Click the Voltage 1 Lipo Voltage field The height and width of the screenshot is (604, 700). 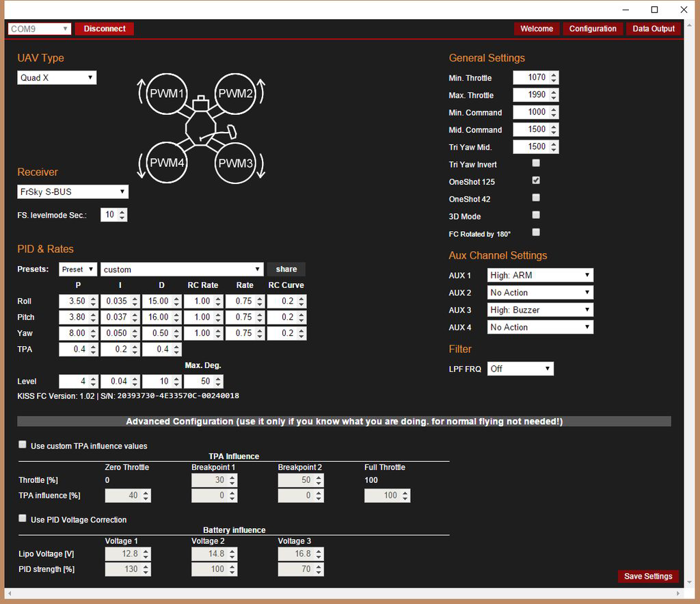coord(128,554)
